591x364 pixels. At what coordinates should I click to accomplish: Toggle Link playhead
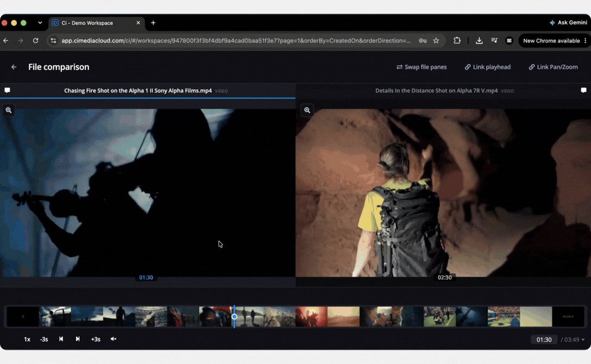pos(487,67)
